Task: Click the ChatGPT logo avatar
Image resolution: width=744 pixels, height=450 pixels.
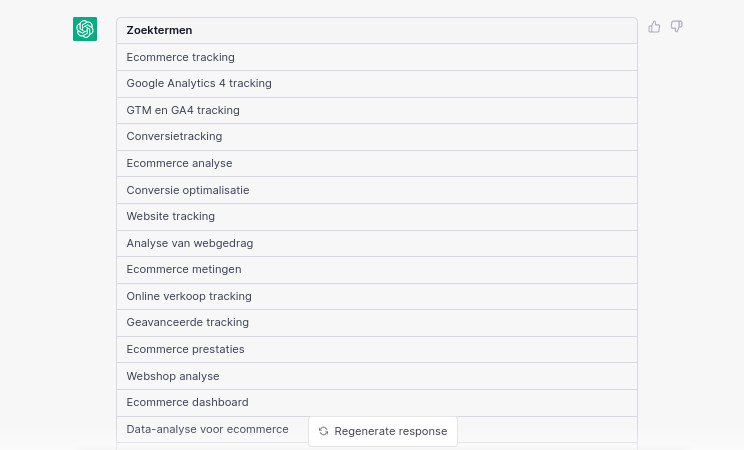Action: (x=85, y=29)
